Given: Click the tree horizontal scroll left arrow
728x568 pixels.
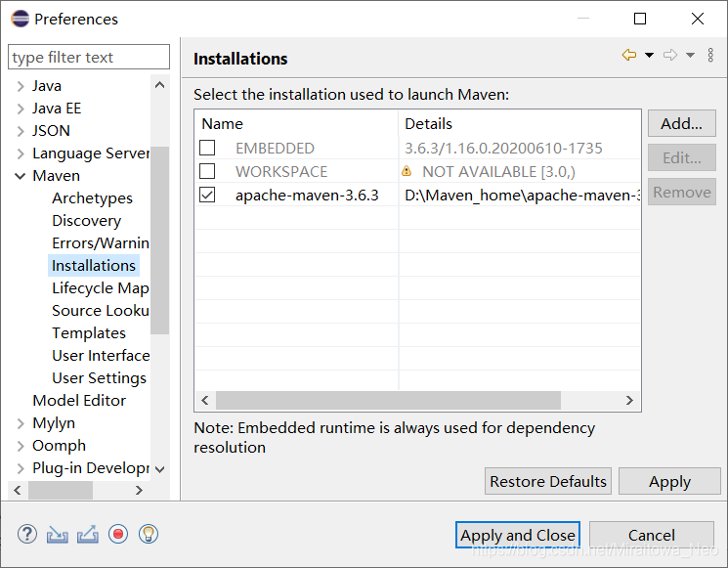Looking at the screenshot, I should (x=18, y=490).
